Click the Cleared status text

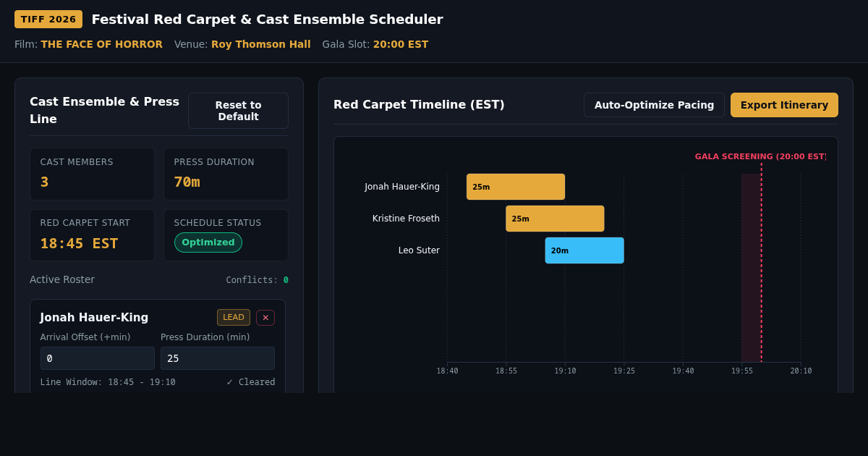click(x=251, y=382)
